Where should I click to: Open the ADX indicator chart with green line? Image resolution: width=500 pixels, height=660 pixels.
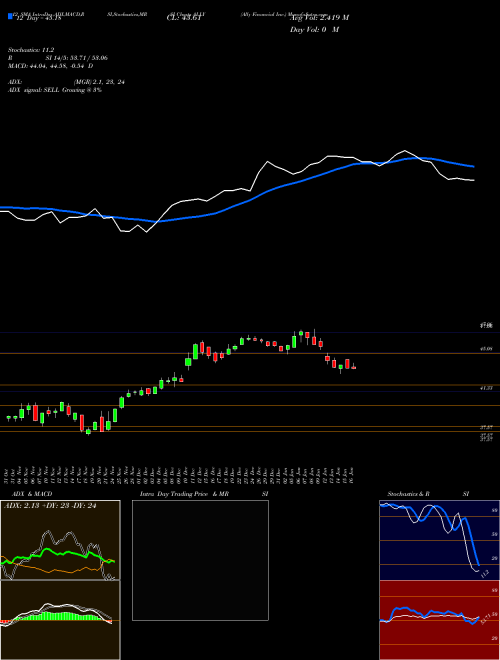(60, 540)
